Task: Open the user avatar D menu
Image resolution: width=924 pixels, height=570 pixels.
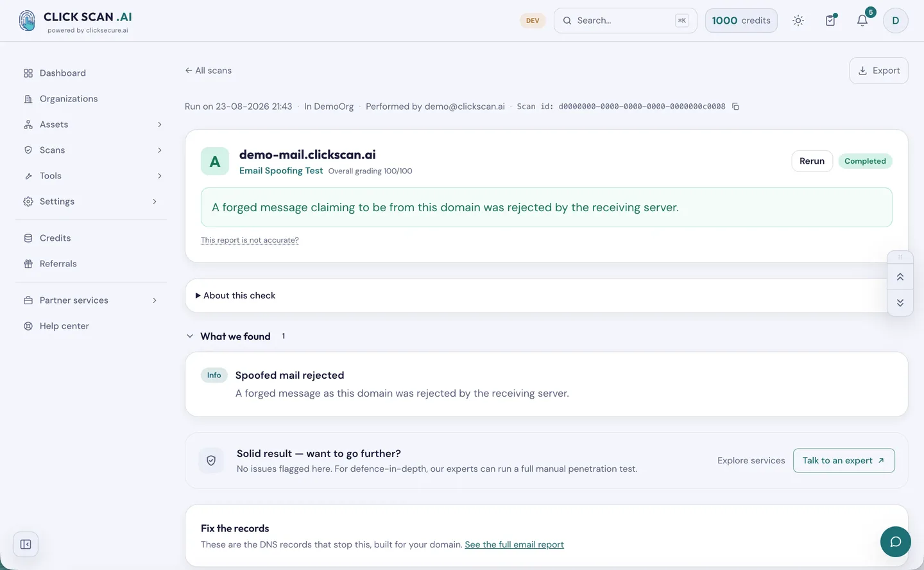Action: [896, 21]
